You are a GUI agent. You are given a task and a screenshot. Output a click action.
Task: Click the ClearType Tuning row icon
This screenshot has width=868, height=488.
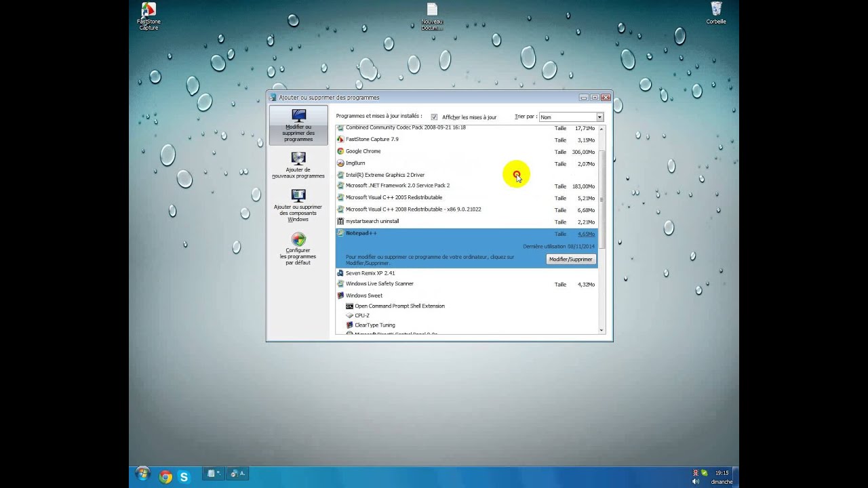[x=349, y=325]
